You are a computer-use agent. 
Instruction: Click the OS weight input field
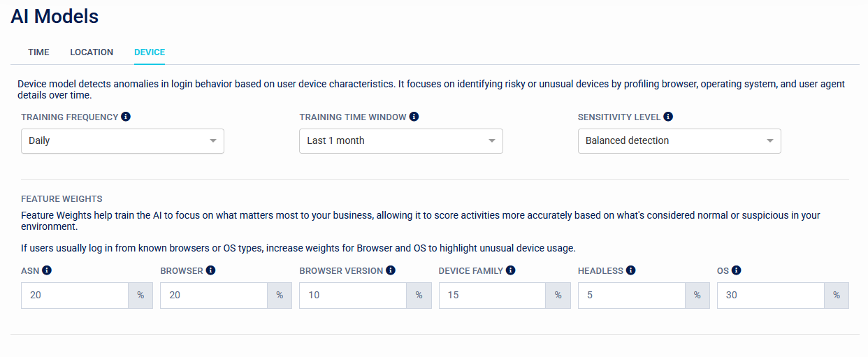[x=770, y=295]
